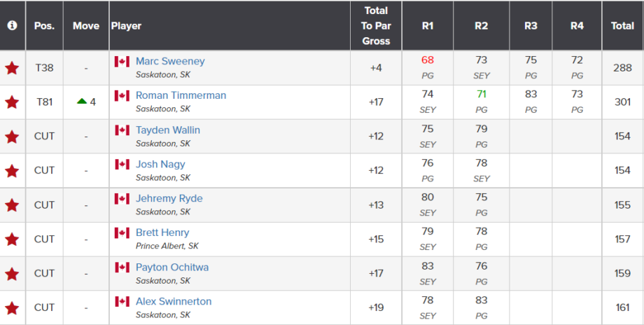This screenshot has height=325, width=644.
Task: Toggle favorite star for Marc Sweeney
Action: tap(12, 68)
